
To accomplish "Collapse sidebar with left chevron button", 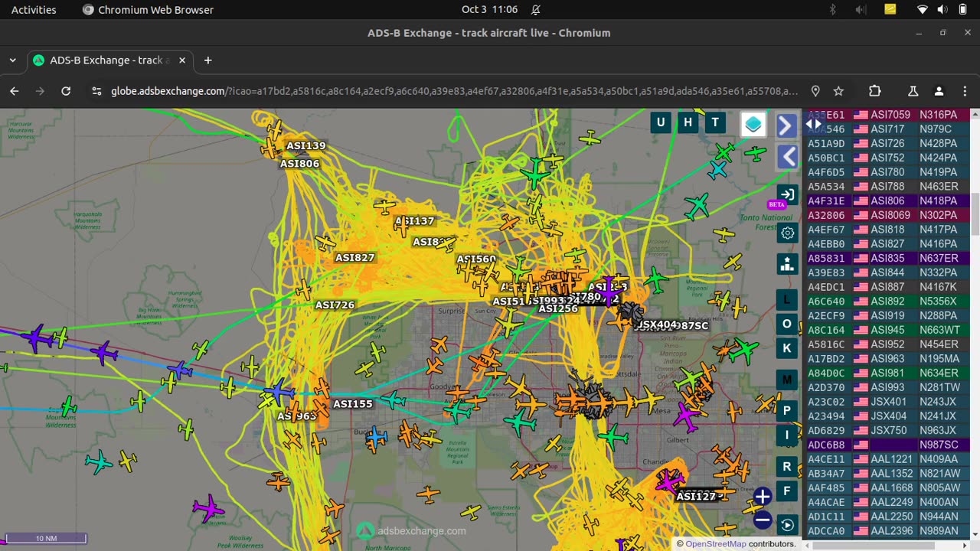I will click(x=787, y=157).
